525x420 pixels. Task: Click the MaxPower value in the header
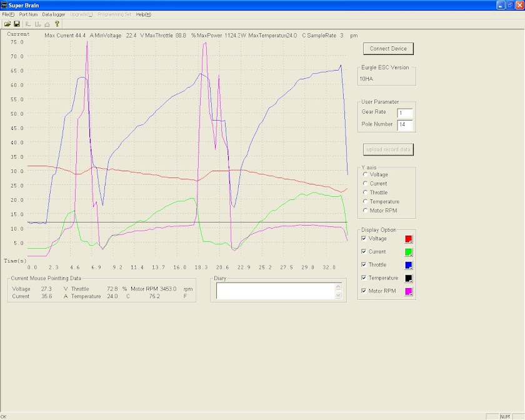pyautogui.click(x=231, y=36)
